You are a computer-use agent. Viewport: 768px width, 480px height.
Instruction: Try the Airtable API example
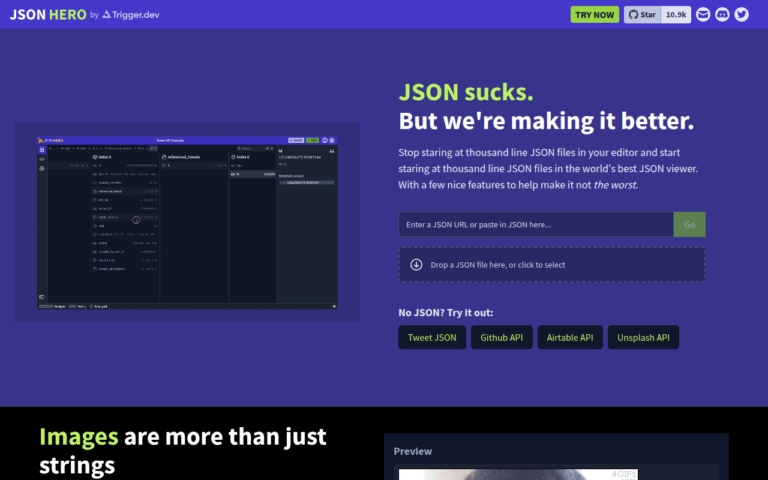(x=570, y=337)
